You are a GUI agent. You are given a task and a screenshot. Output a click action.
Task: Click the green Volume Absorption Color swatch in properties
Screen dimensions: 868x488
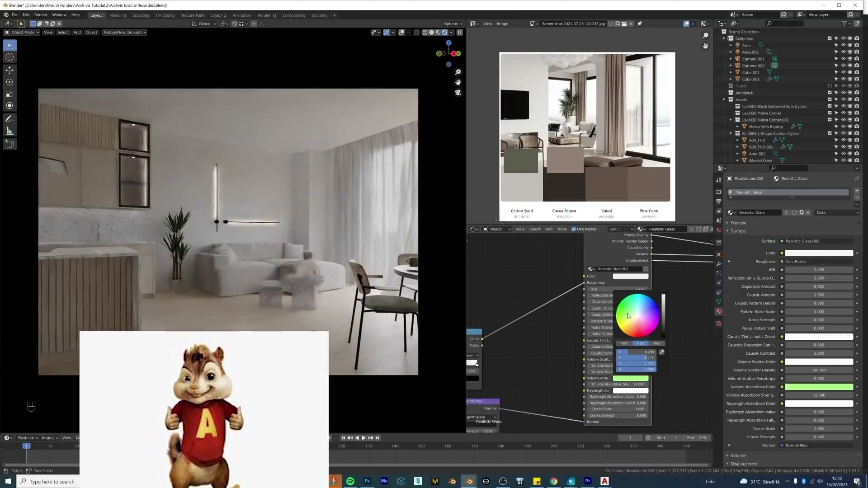point(819,387)
